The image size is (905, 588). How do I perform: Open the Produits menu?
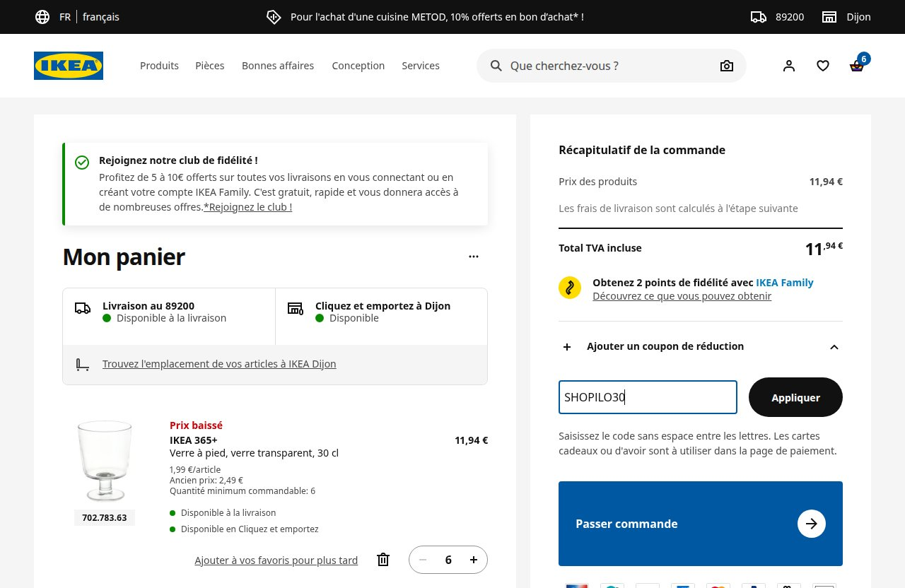(159, 66)
